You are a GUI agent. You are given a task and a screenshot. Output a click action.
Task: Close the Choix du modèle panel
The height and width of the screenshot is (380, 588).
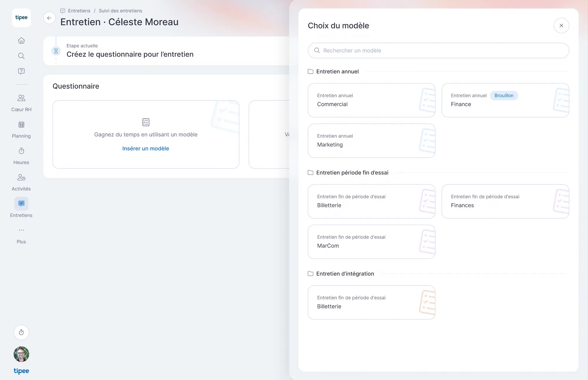click(561, 26)
